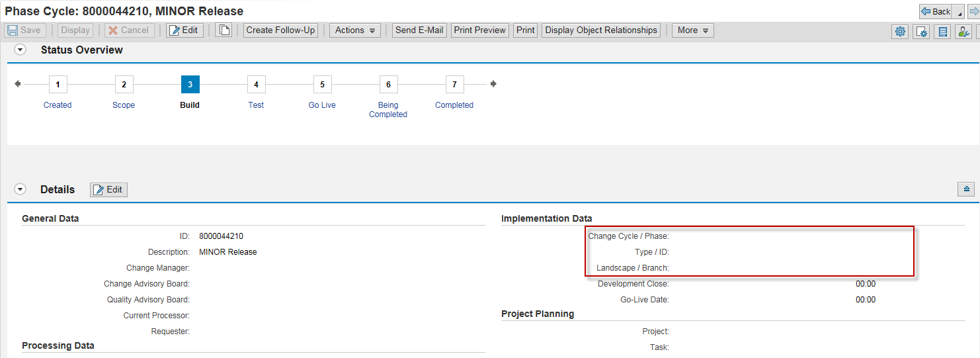Click Send E-Mail in toolbar

(419, 30)
